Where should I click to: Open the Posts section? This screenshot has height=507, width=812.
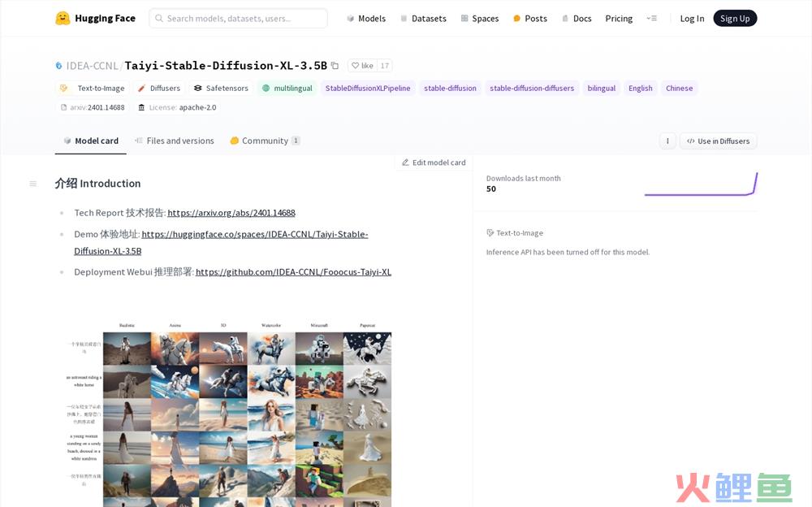coord(529,18)
